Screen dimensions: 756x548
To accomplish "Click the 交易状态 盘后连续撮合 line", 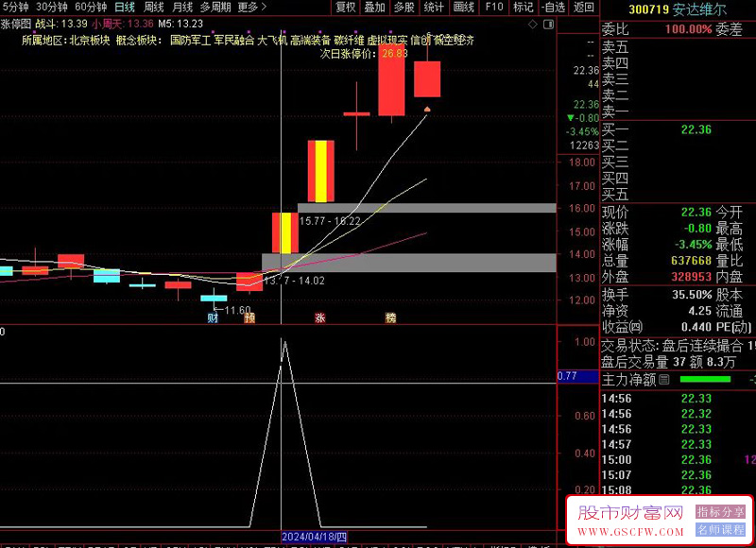I will coord(679,345).
